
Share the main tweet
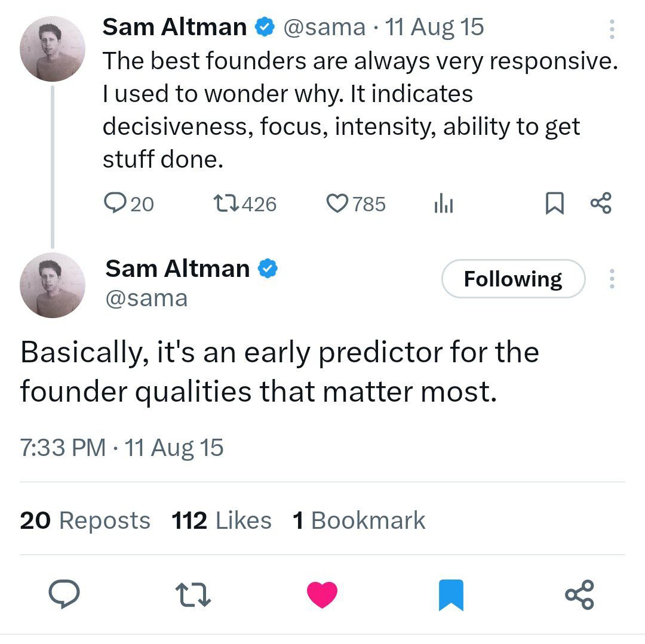pyautogui.click(x=579, y=595)
